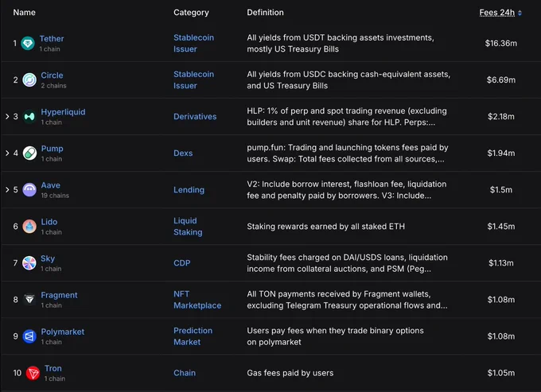This screenshot has width=541, height=392.
Task: Open the Liquid Staking category link
Action: coord(188,226)
